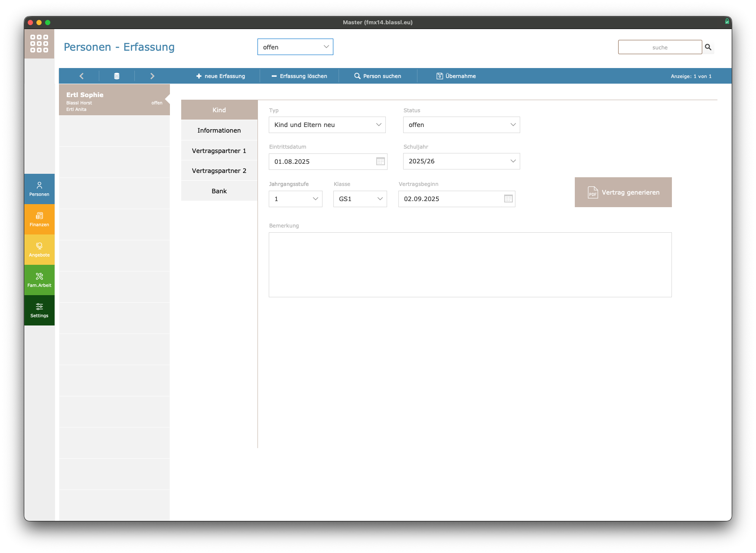Expand the Schuljahr dropdown
Image resolution: width=756 pixels, height=553 pixels.
(x=461, y=161)
